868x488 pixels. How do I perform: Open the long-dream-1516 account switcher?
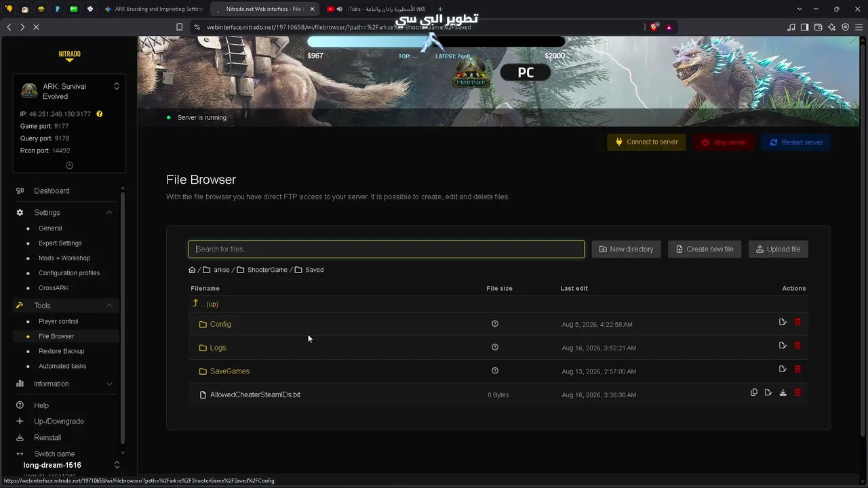pos(117,465)
